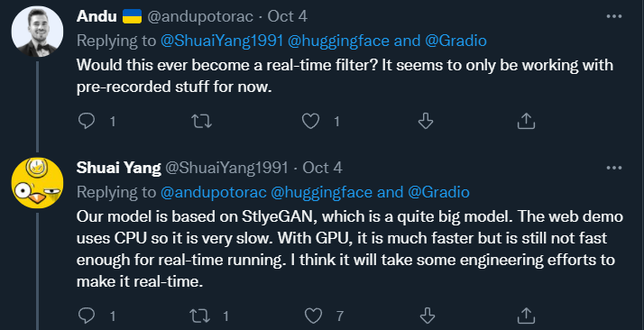The width and height of the screenshot is (644, 330).
Task: Retweet Shuai Yang's StyleGAN reply
Action: click(x=199, y=316)
